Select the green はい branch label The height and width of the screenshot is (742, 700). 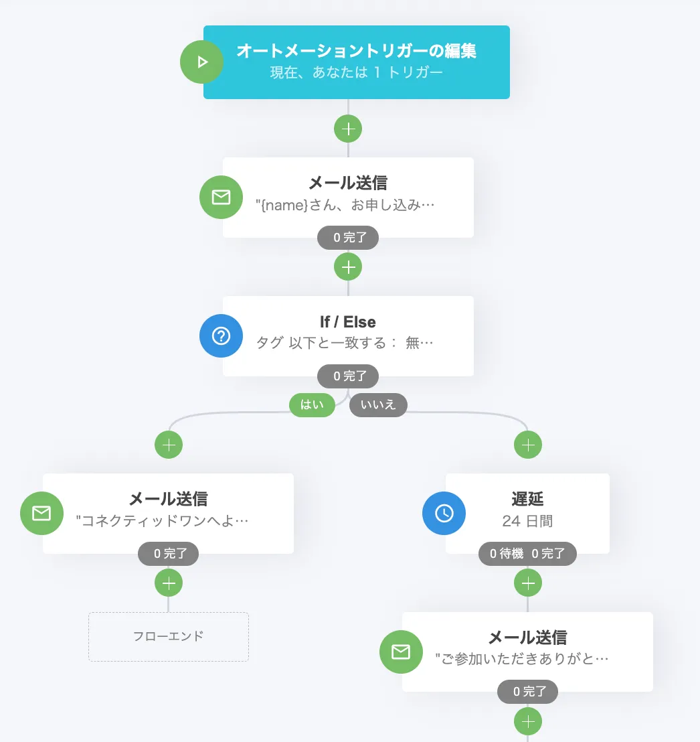[312, 404]
